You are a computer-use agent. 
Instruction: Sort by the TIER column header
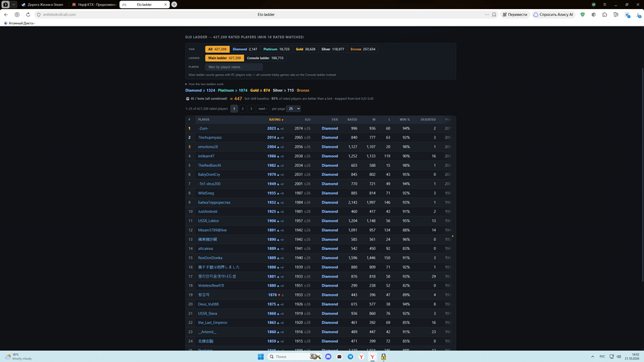(x=335, y=120)
